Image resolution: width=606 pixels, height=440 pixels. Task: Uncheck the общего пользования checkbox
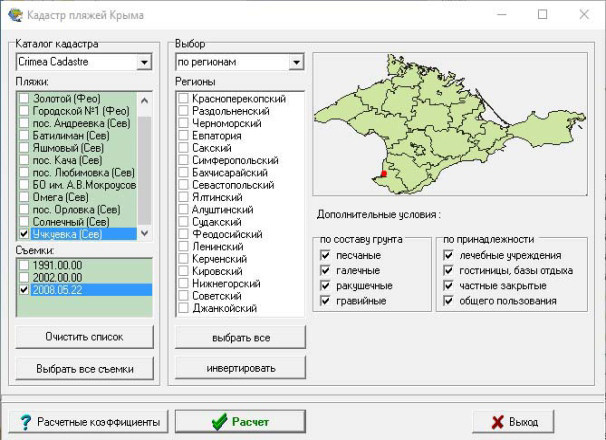448,300
